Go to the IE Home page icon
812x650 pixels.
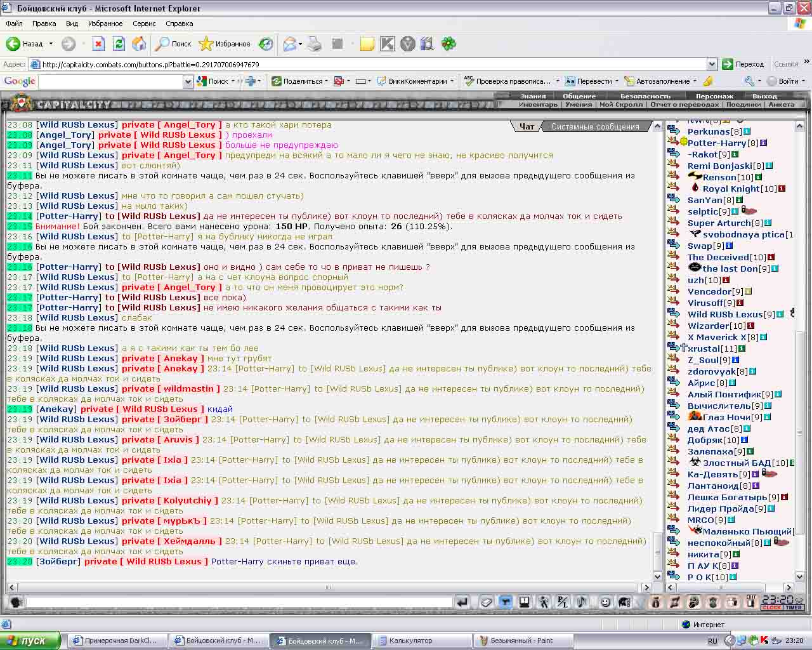point(139,44)
